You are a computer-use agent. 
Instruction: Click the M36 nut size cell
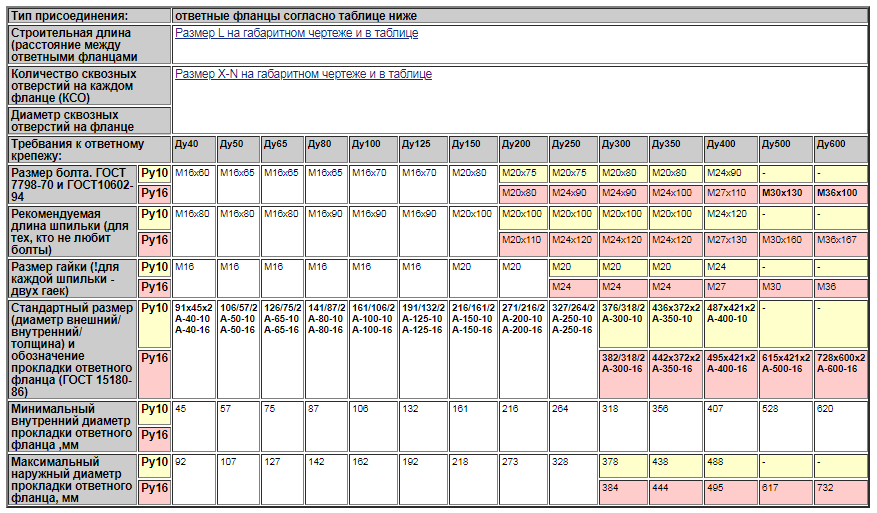click(841, 288)
